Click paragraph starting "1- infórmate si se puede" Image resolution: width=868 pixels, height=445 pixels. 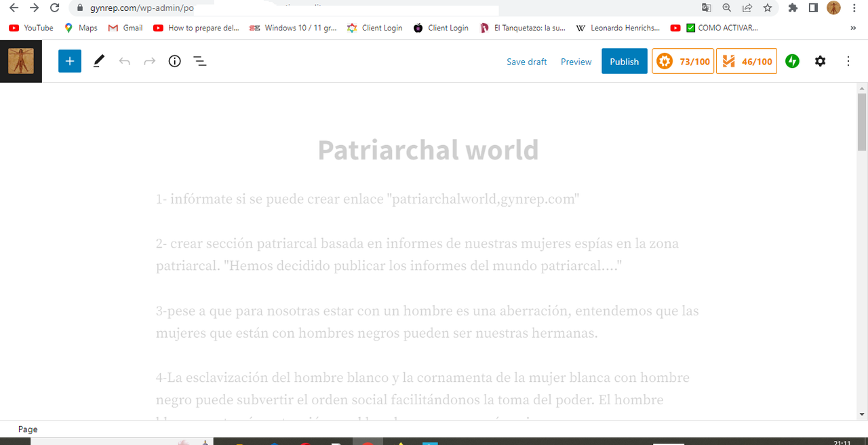pyautogui.click(x=368, y=199)
